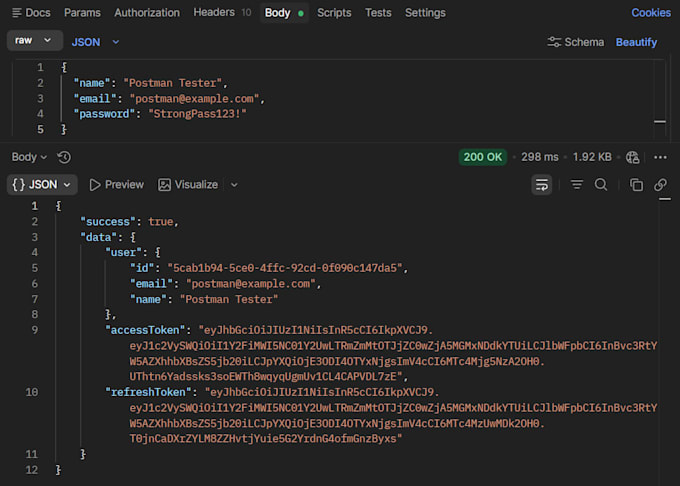Click the request editor scrollbar marker
Viewport: 680px width, 486px height.
[660, 122]
